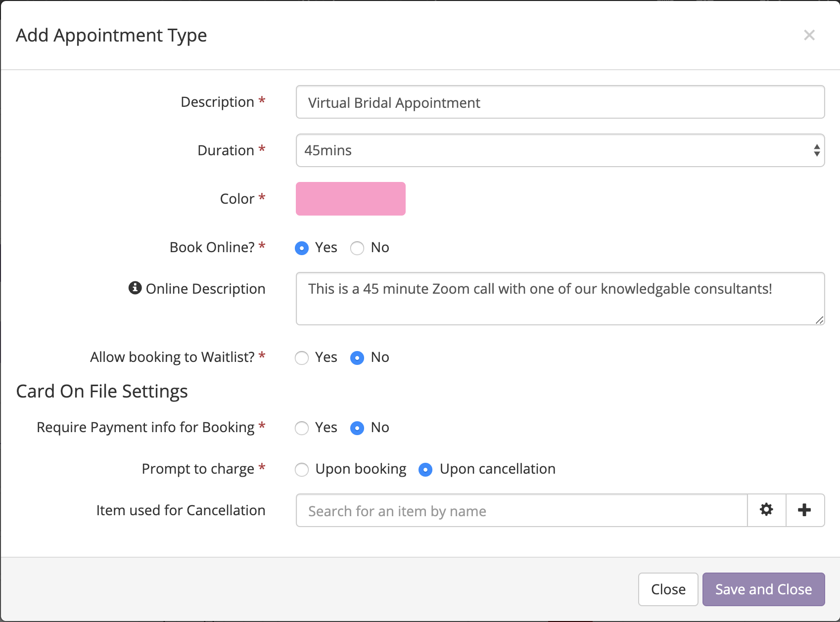Set Require Payment info for Booking to No
The height and width of the screenshot is (622, 840).
357,428
